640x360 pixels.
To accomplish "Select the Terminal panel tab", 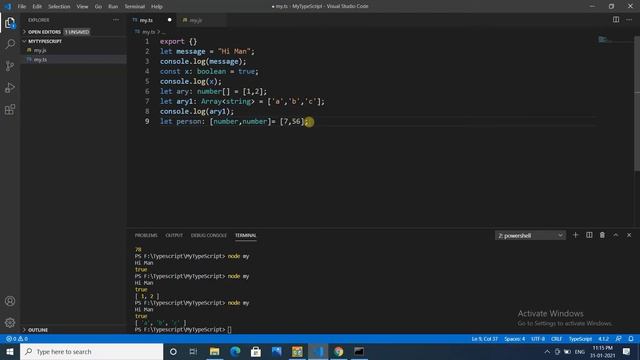I will [x=246, y=235].
